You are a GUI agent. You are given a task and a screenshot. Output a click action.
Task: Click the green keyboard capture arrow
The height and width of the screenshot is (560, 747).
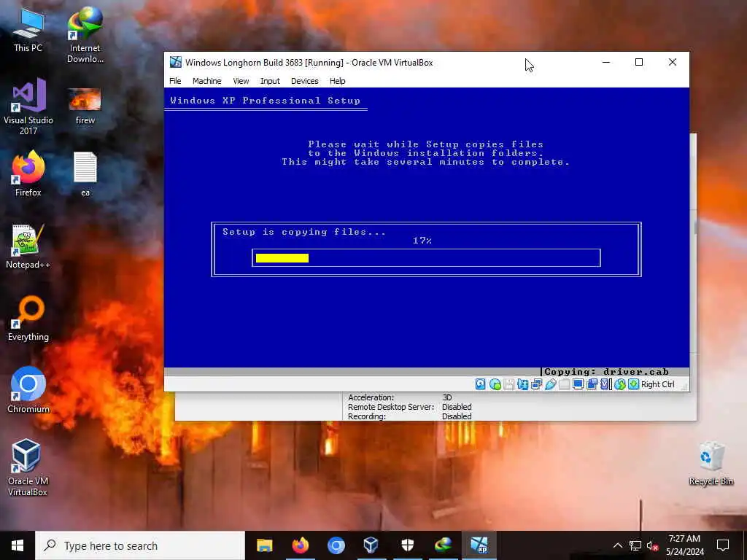coord(634,384)
